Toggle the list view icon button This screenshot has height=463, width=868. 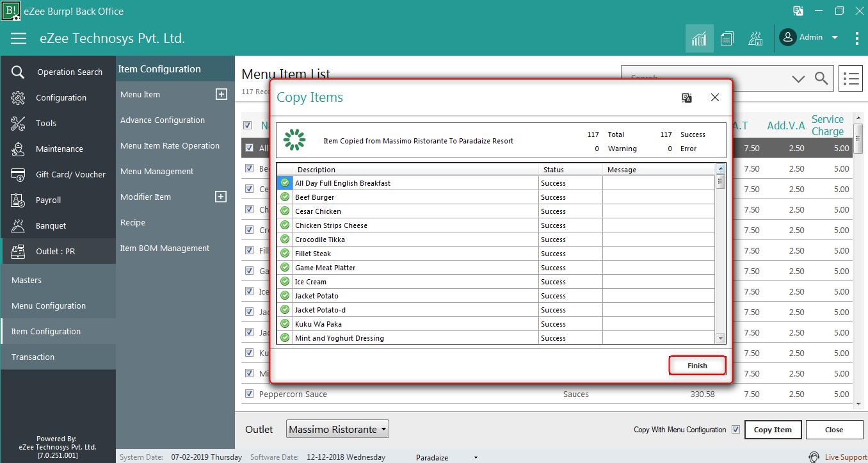[x=851, y=79]
